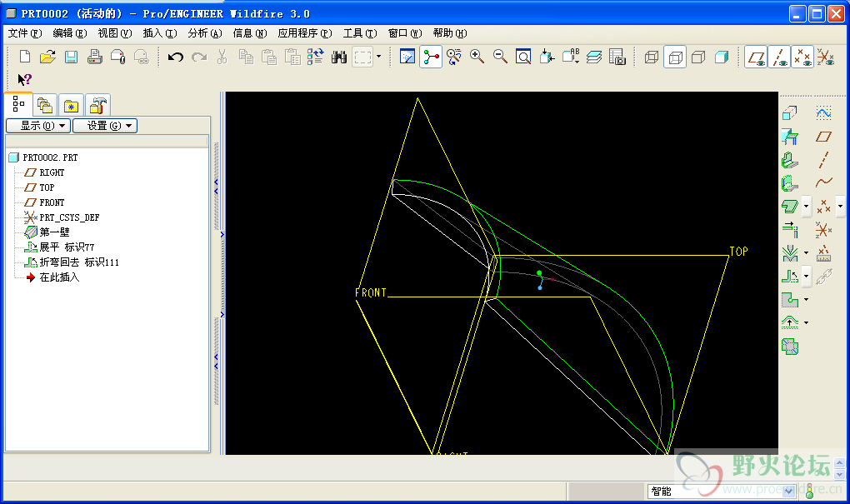Create a new file with the blank page icon
Image resolution: width=850 pixels, height=504 pixels.
tap(24, 57)
